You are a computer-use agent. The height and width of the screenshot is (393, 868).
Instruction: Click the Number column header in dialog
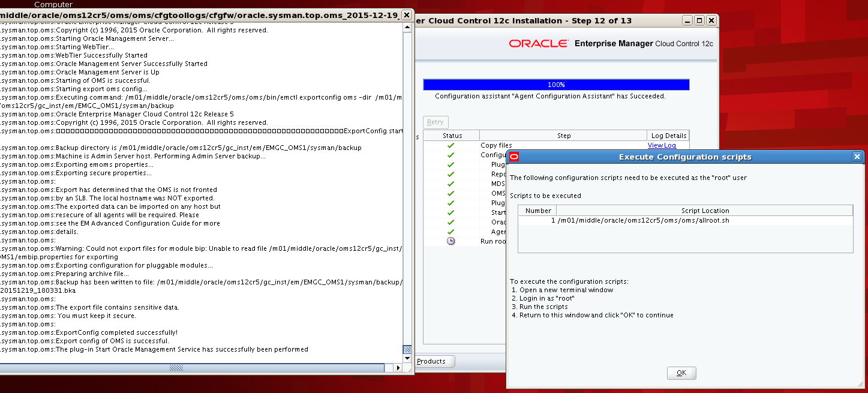point(538,211)
